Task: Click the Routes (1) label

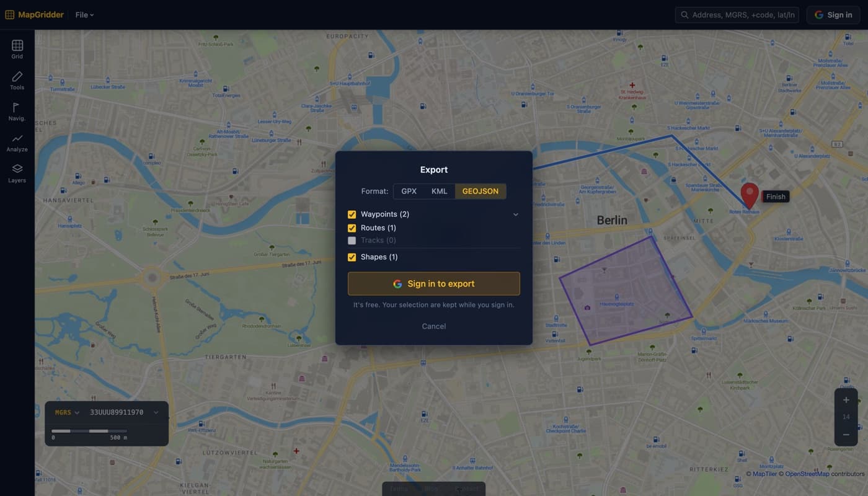Action: 378,228
